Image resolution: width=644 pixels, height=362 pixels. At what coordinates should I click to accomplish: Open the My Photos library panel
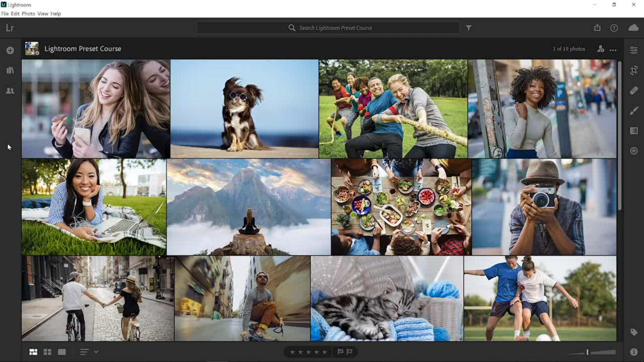click(10, 70)
